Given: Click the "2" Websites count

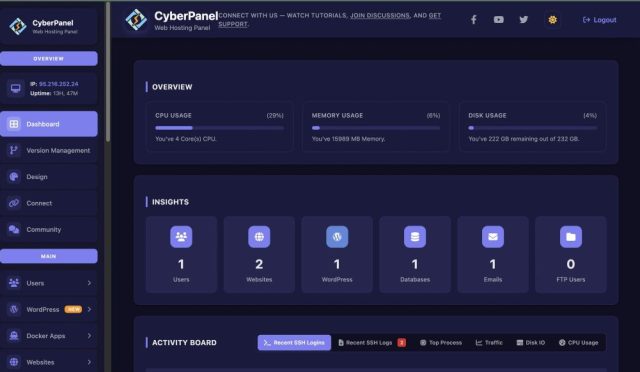Looking at the screenshot, I should pyautogui.click(x=259, y=264).
